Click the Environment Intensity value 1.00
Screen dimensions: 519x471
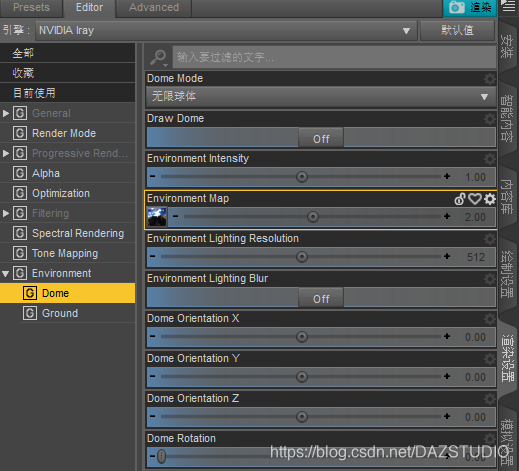(x=476, y=177)
